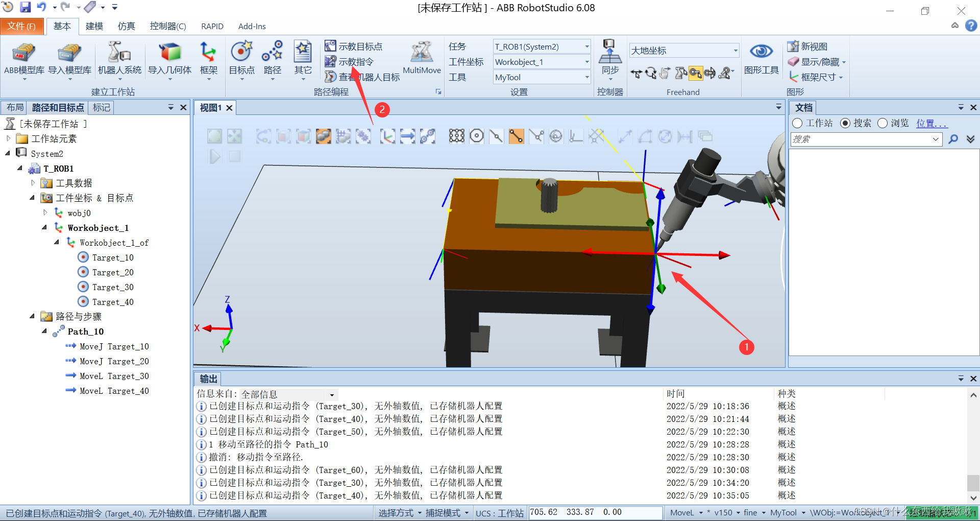Select the Freehand multi-robot jog tool
980x521 pixels.
[x=725, y=74]
